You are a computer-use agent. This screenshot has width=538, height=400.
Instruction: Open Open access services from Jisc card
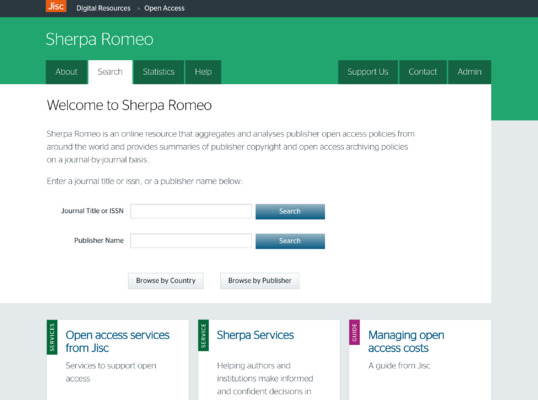coord(117,341)
